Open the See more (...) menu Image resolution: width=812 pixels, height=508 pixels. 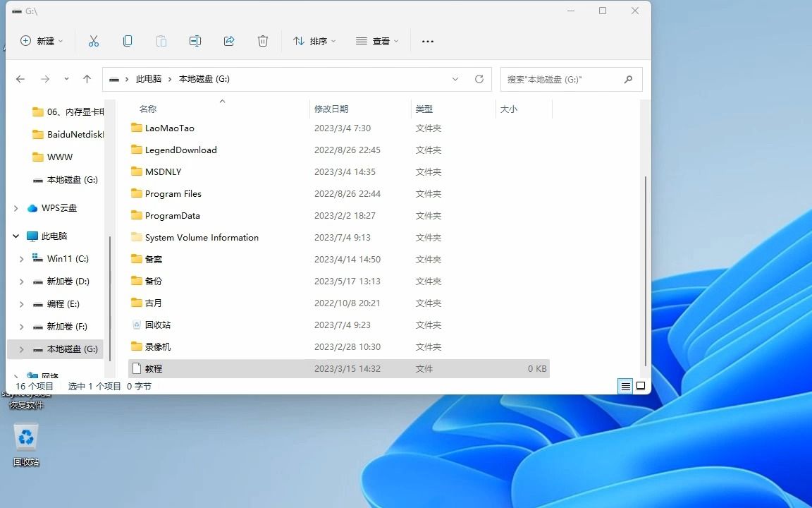click(x=428, y=41)
